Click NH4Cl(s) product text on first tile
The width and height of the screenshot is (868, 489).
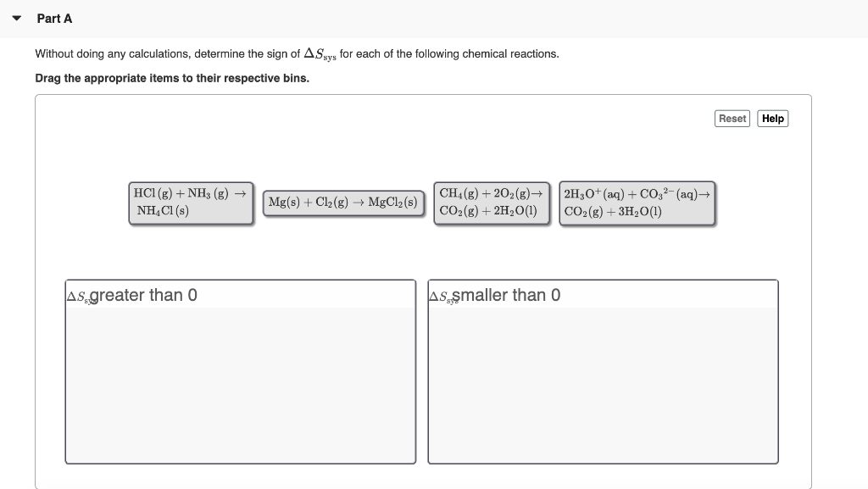161,212
